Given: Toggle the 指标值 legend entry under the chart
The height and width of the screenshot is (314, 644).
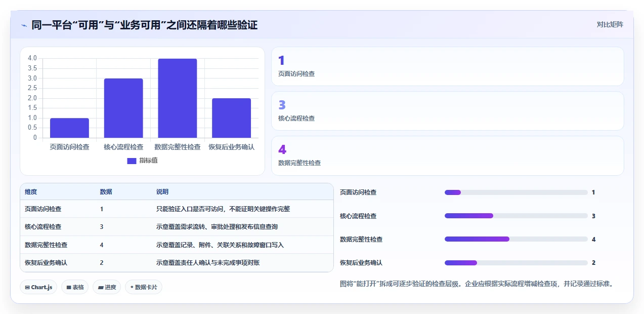Looking at the screenshot, I should [142, 161].
